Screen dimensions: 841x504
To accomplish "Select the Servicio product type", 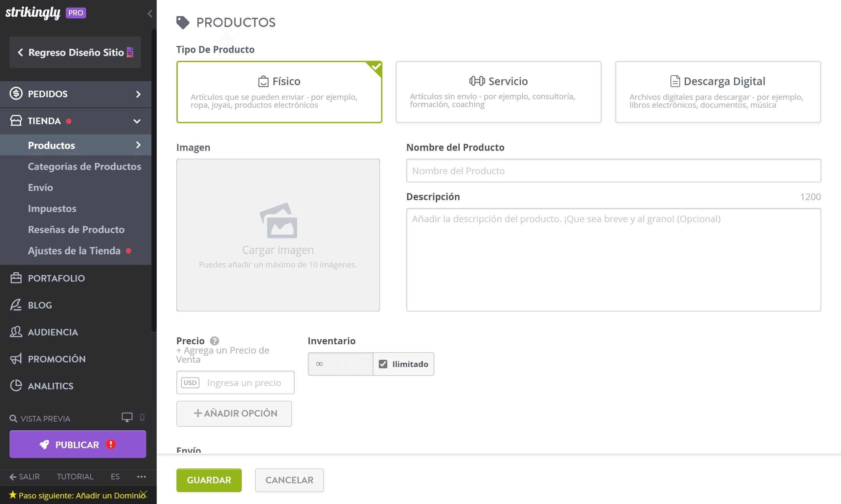I will 498,92.
